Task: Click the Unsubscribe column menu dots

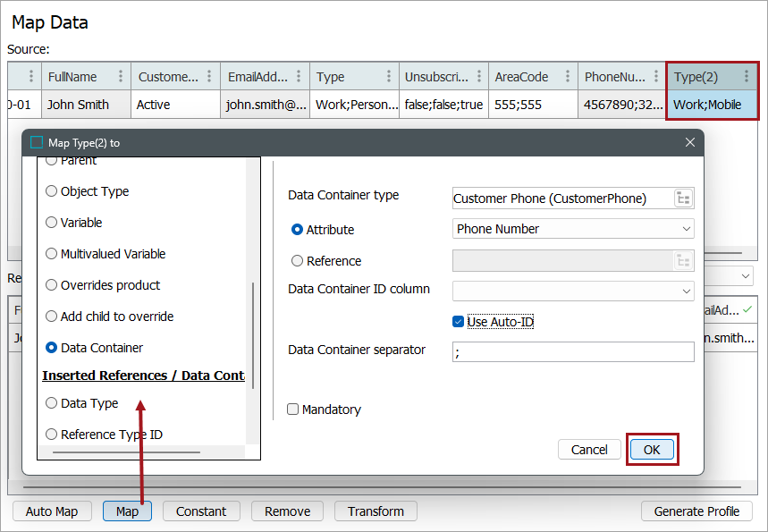Action: 477,77
